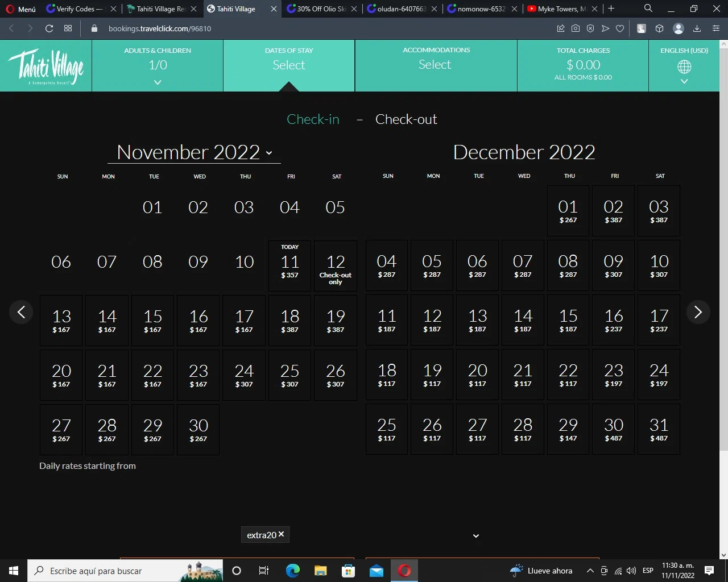Close the active Tahiti Village tab
728x582 pixels.
click(274, 9)
